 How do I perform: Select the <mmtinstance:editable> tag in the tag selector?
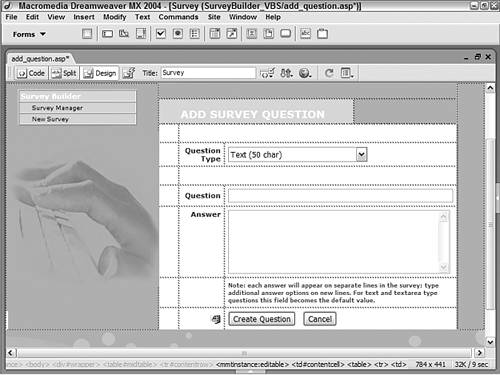pos(252,364)
